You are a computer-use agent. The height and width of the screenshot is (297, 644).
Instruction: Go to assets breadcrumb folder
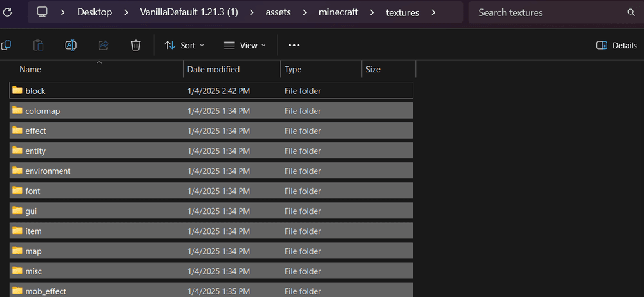(278, 12)
